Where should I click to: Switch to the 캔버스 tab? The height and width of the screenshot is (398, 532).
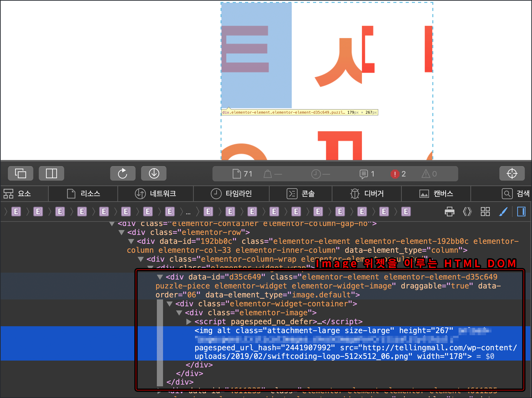pos(436,194)
